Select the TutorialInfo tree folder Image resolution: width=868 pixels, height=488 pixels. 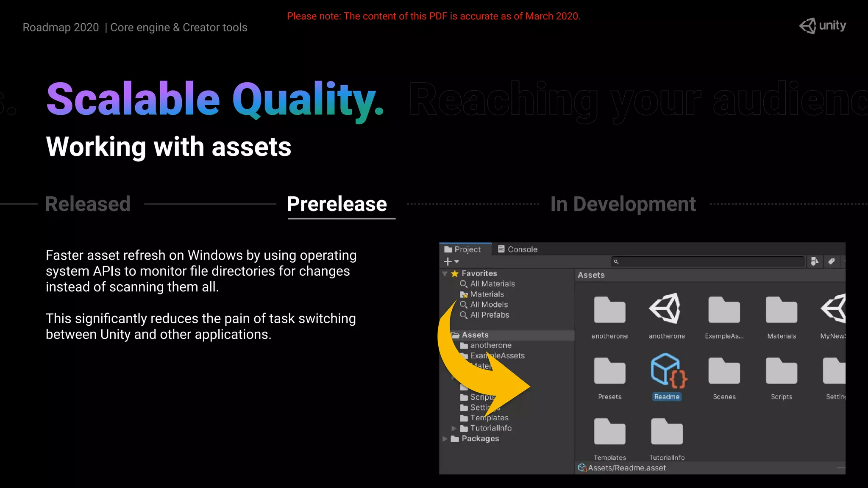click(x=486, y=428)
